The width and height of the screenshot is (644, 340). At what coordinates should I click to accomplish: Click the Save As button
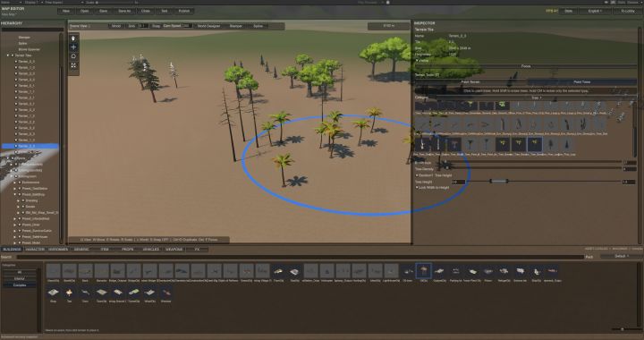[x=124, y=11]
